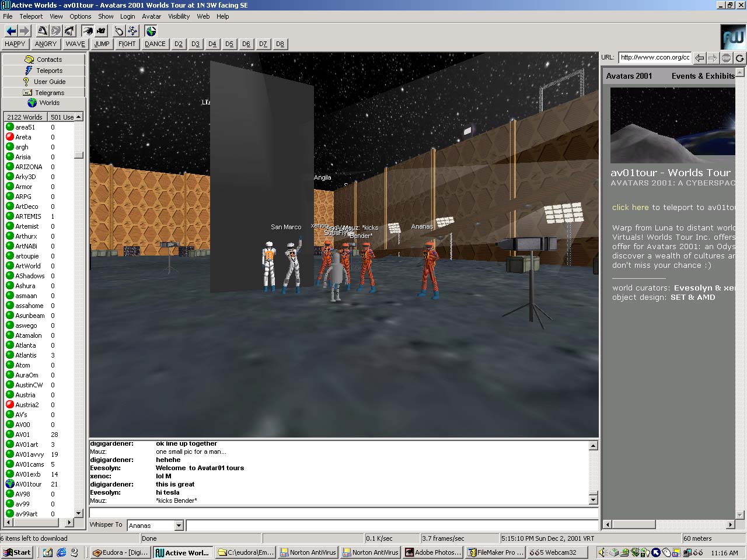
Task: Click the look-up view icon
Action: click(x=43, y=31)
